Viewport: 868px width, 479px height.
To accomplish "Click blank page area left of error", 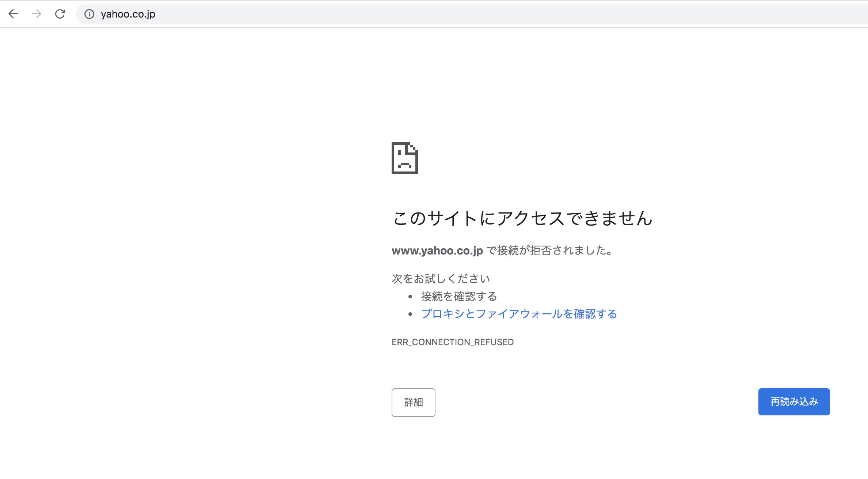I will (183, 256).
